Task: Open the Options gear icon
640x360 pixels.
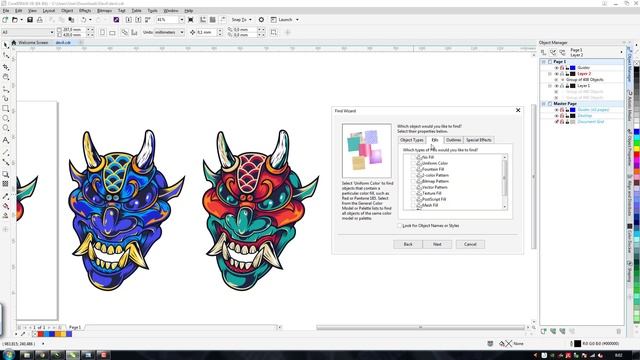Action: (261, 20)
